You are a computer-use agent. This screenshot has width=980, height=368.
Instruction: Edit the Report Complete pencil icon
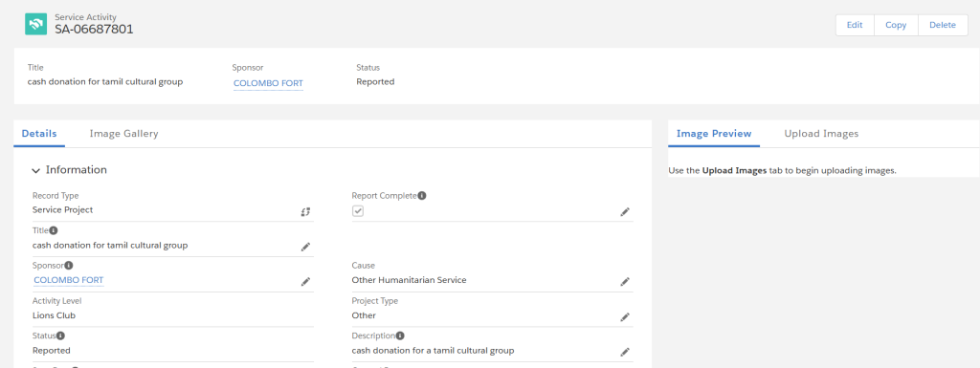624,212
